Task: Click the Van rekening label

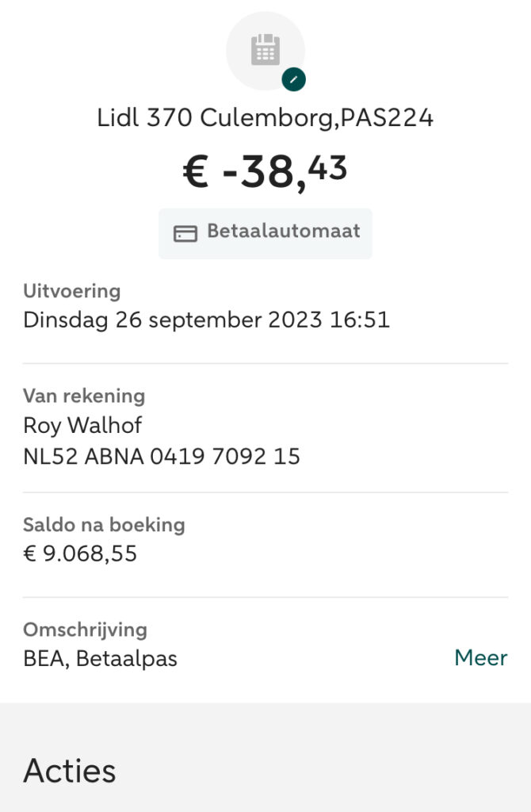Action: pos(84,396)
